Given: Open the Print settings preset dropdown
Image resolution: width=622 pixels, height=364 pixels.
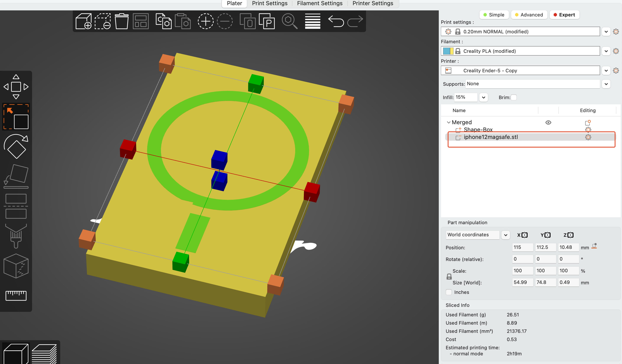Looking at the screenshot, I should pyautogui.click(x=606, y=32).
